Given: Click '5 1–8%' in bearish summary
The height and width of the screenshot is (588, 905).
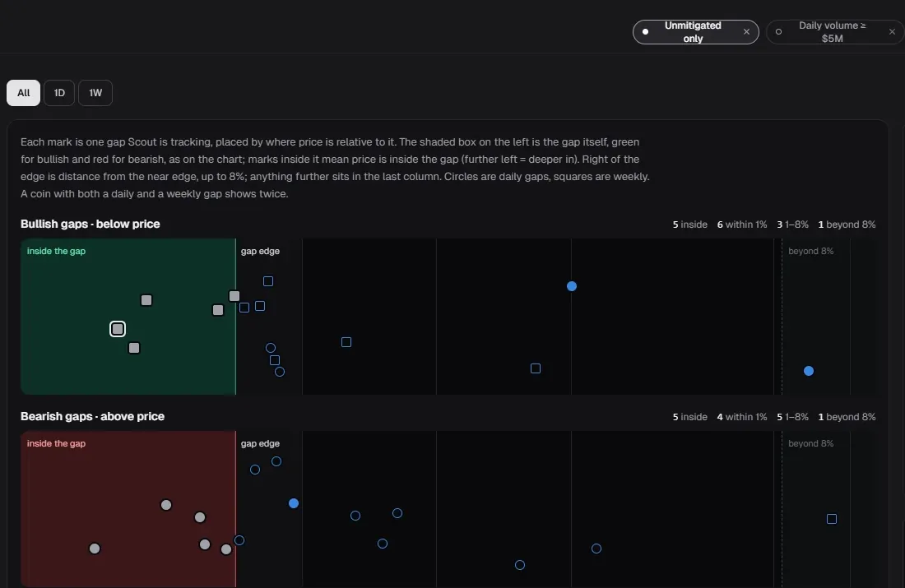Looking at the screenshot, I should 792,417.
